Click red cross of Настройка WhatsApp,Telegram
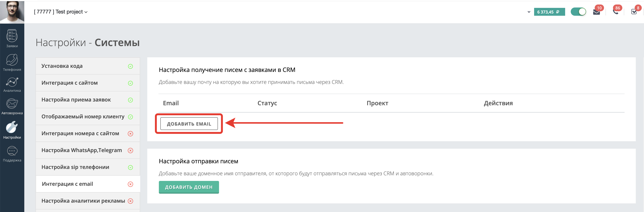This screenshot has width=644, height=212. pyautogui.click(x=130, y=150)
